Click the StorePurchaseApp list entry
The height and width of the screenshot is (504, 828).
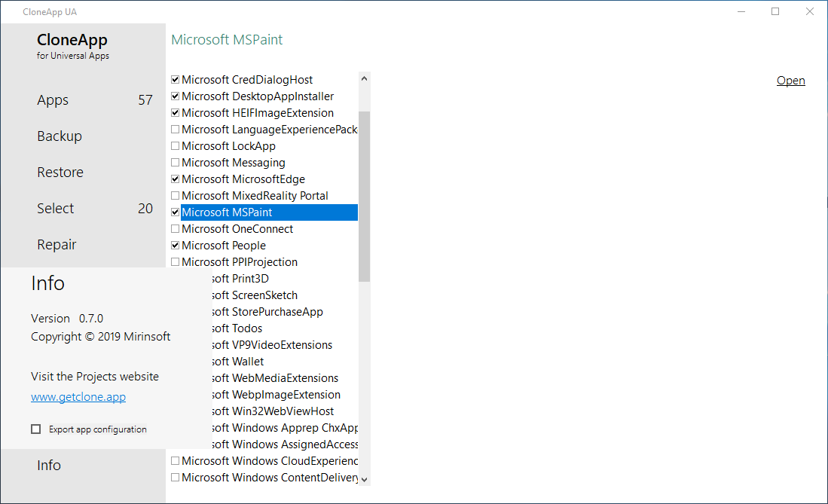point(285,312)
